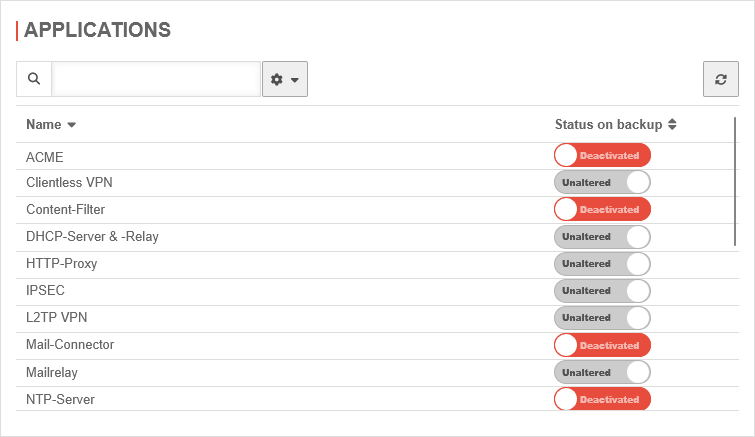Image resolution: width=755 pixels, height=437 pixels.
Task: Toggle NTP-Server backup status switch
Action: pos(602,399)
